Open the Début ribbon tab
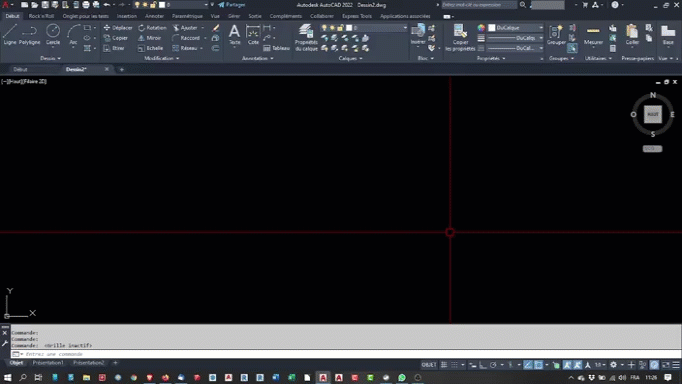 tap(12, 16)
